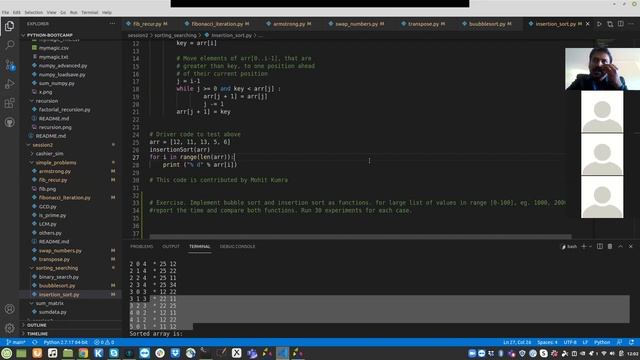Image resolution: width=640 pixels, height=360 pixels.
Task: Click the Spaces: 4 indentation setting
Action: click(x=547, y=342)
